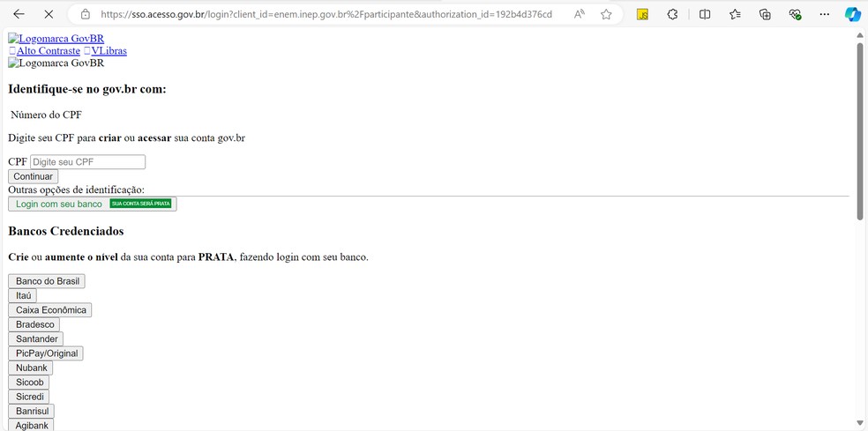Select Nubank
The height and width of the screenshot is (431, 868).
31,368
